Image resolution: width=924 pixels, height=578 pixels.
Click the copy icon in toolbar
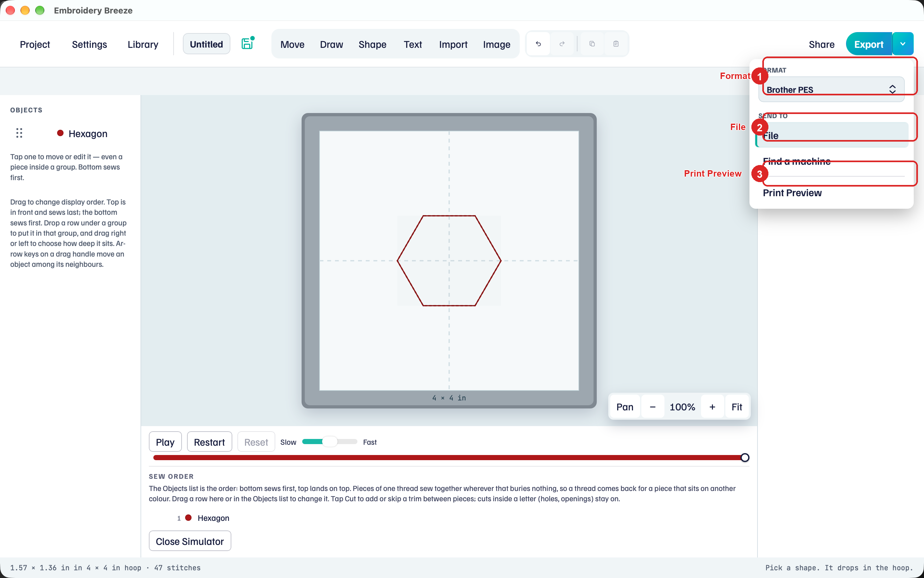point(592,44)
